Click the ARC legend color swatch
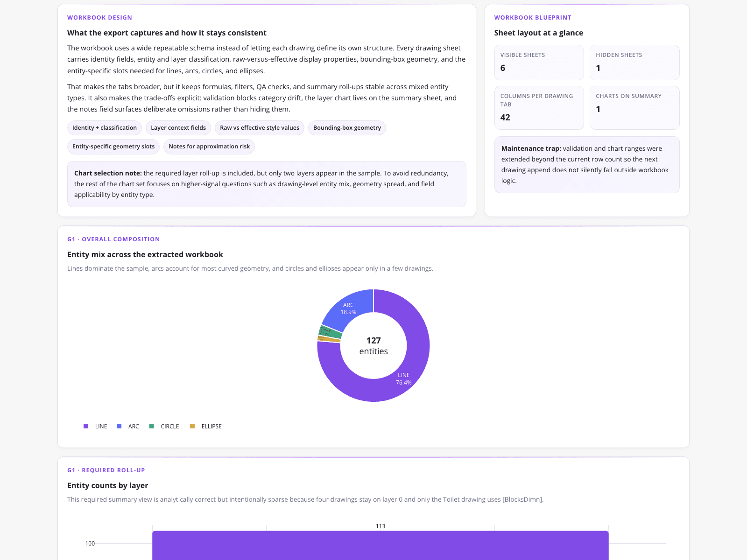 [x=119, y=426]
